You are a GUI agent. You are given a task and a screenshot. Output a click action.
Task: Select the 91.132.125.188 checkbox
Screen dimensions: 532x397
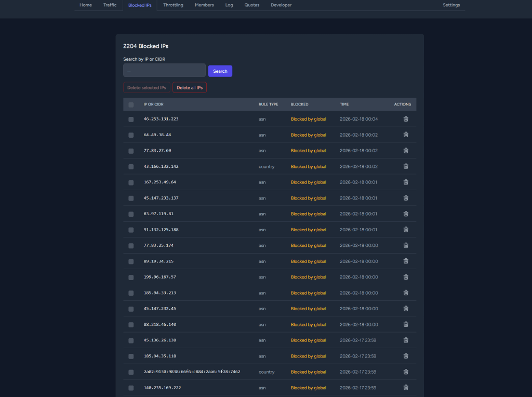[x=131, y=230]
